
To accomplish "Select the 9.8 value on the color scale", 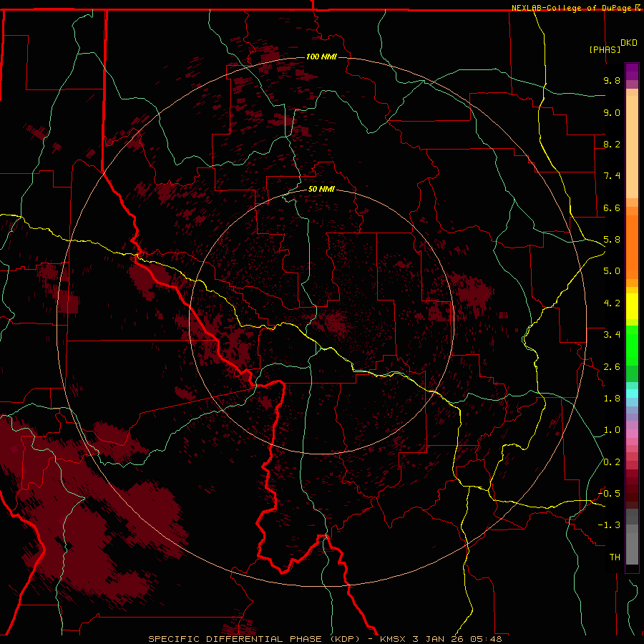I will point(612,80).
